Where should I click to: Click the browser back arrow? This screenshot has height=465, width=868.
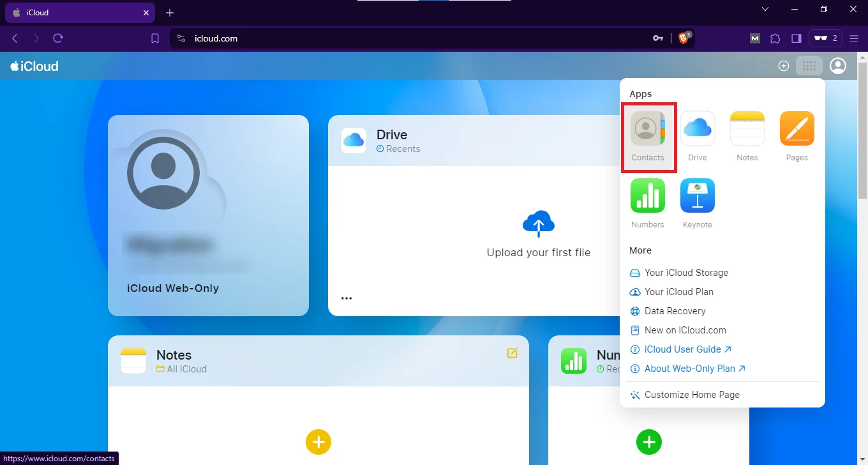coord(15,38)
